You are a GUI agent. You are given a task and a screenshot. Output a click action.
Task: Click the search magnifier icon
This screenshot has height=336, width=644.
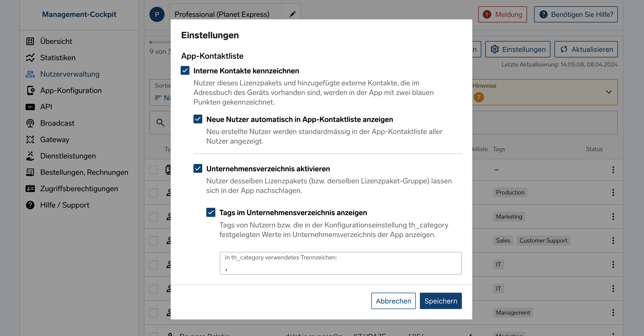click(x=160, y=123)
